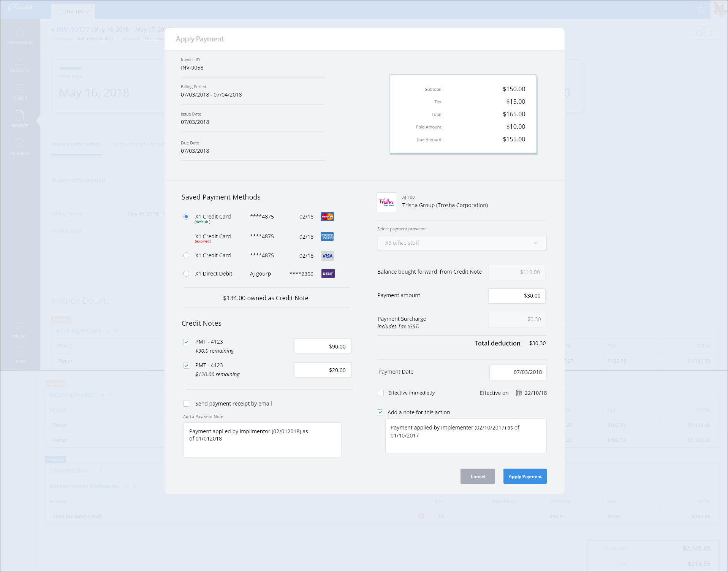Click the notification bell icon
The width and height of the screenshot is (728, 572).
pos(701,10)
